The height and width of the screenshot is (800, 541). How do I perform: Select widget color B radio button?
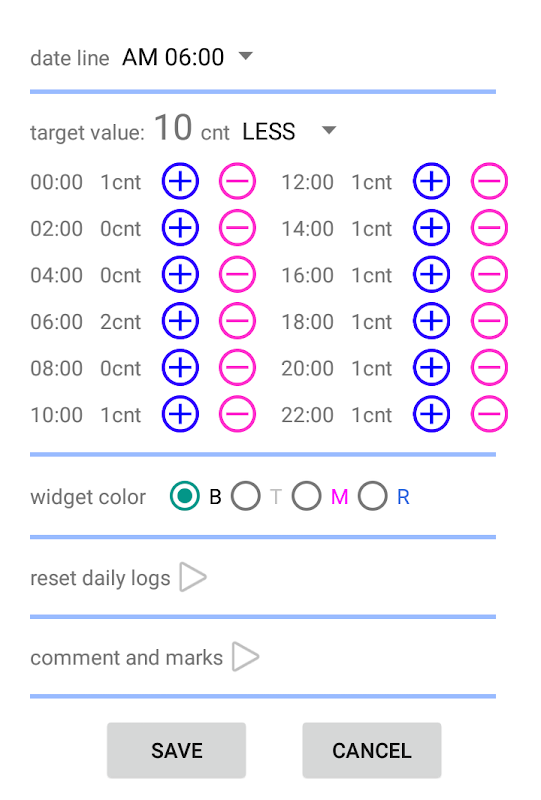(185, 496)
